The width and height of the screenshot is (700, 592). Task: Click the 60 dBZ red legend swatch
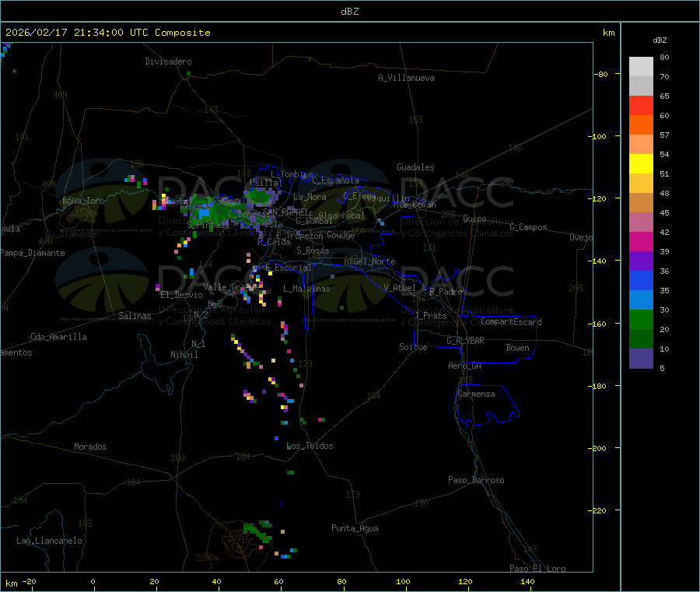[x=641, y=105]
